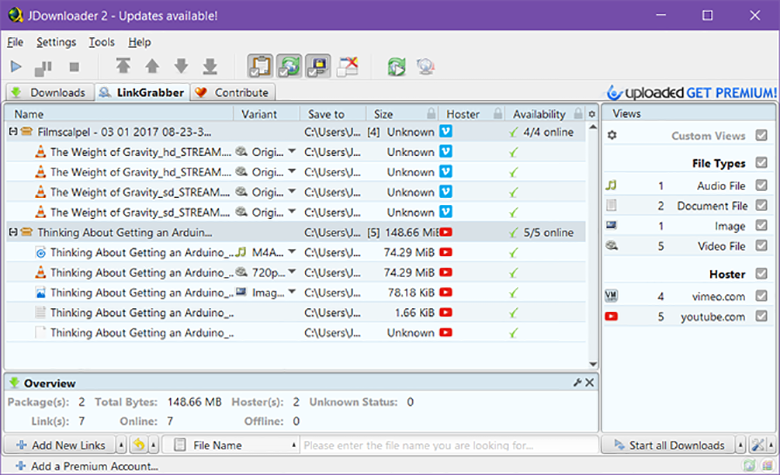Screen dimensions: 780x475
Task: Toggle the clipboard observer toolbar icon
Action: pos(260,66)
